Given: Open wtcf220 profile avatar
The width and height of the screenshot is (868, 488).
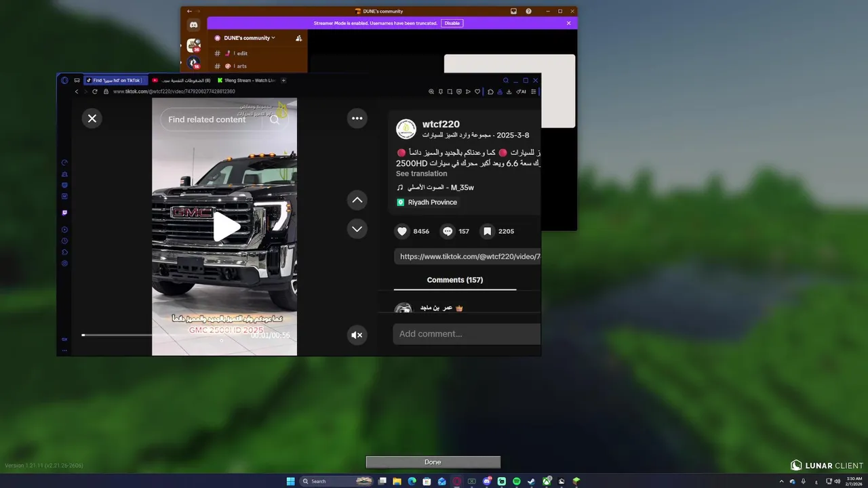Looking at the screenshot, I should (406, 129).
